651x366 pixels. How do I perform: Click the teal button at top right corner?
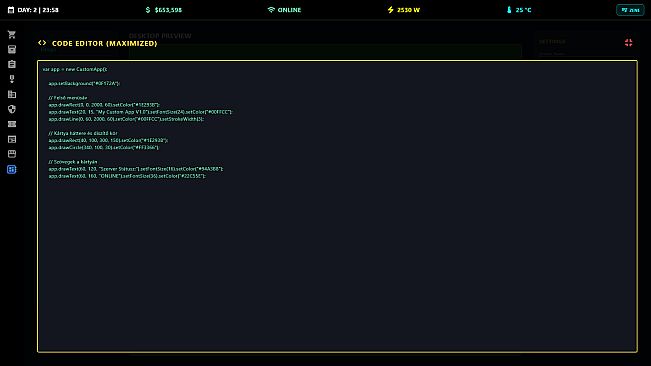coord(630,10)
